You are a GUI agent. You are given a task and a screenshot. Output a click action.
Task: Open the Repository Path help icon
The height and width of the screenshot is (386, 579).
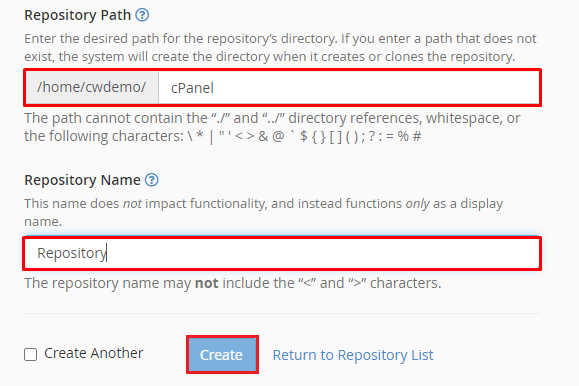point(142,15)
